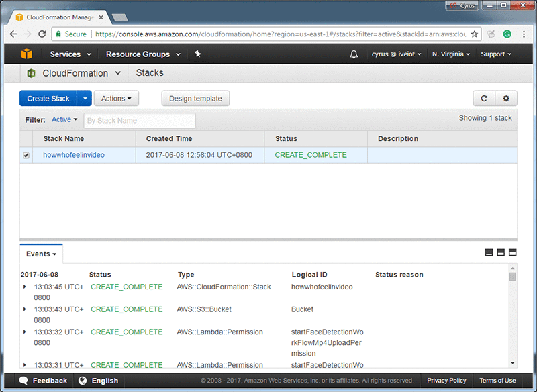Change the Active filter dropdown
537x392 pixels.
coord(64,119)
